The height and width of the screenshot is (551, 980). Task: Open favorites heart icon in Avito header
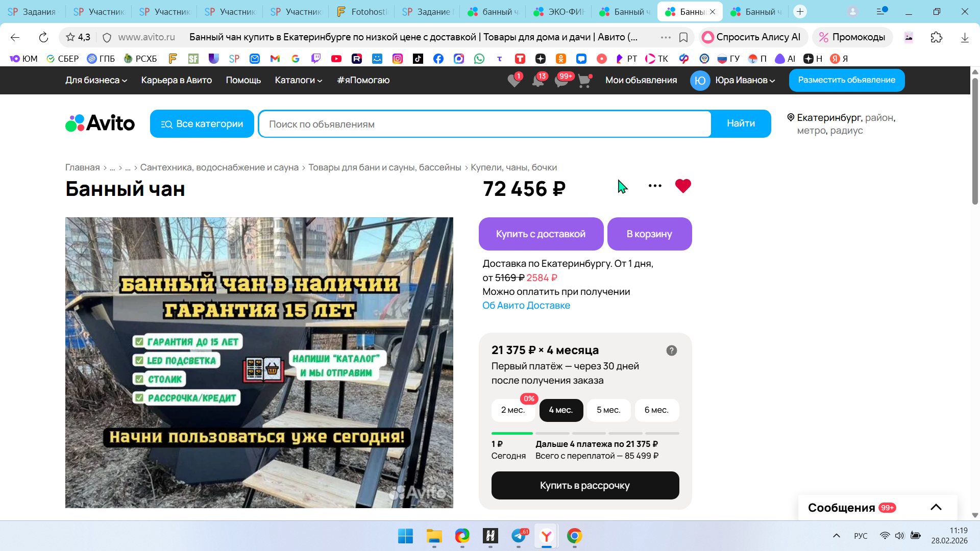514,81
